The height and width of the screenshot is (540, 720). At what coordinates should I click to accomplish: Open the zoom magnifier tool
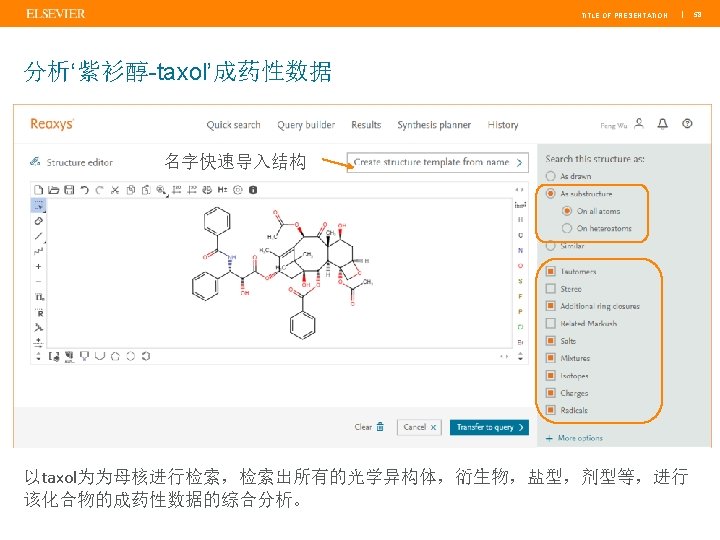tap(161, 190)
